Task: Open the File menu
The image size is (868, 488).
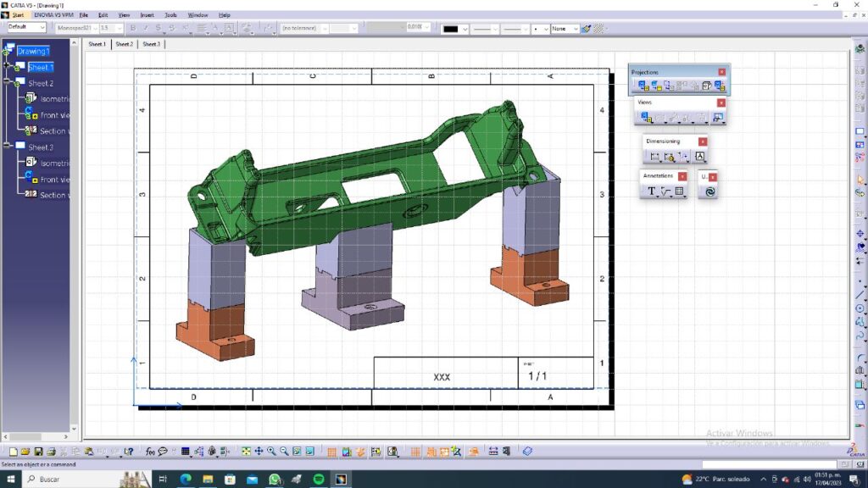Action: click(x=84, y=15)
